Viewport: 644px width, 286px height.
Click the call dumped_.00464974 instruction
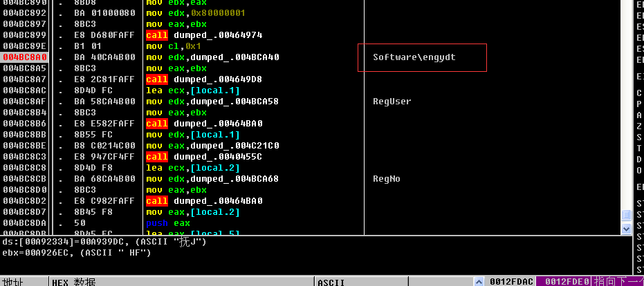click(x=204, y=35)
